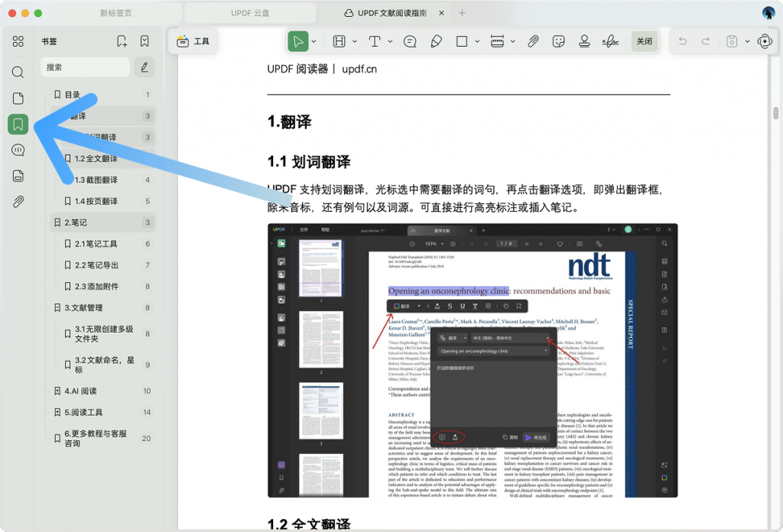The height and width of the screenshot is (532, 783).
Task: Open the search panel from the left sidebar
Action: [18, 73]
